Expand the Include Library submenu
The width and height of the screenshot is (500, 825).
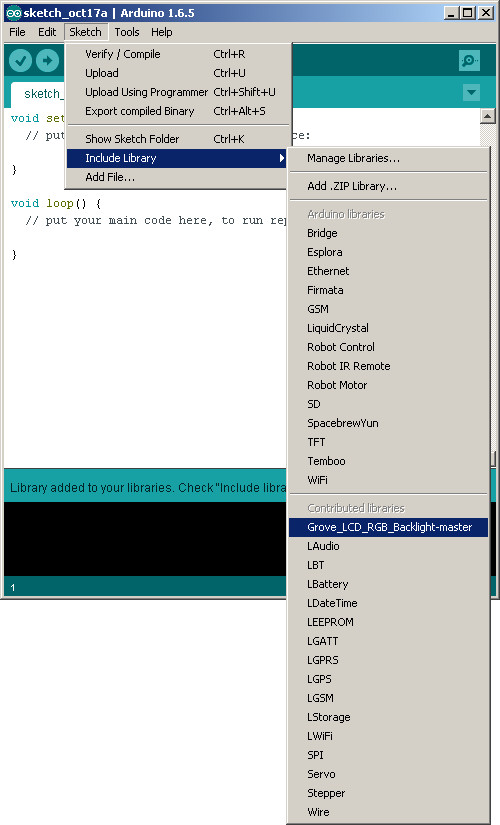(x=178, y=158)
